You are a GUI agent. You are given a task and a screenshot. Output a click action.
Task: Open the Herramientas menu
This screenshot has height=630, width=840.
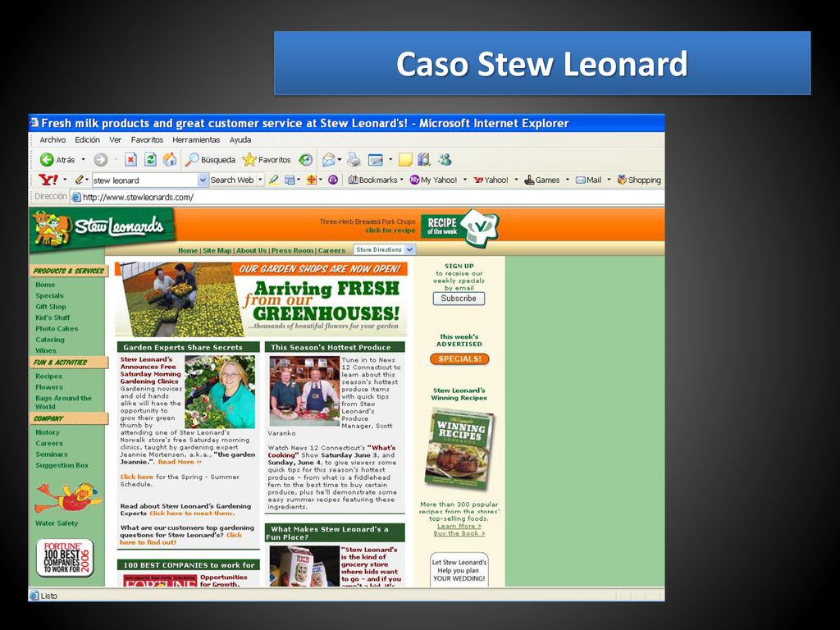(x=196, y=139)
